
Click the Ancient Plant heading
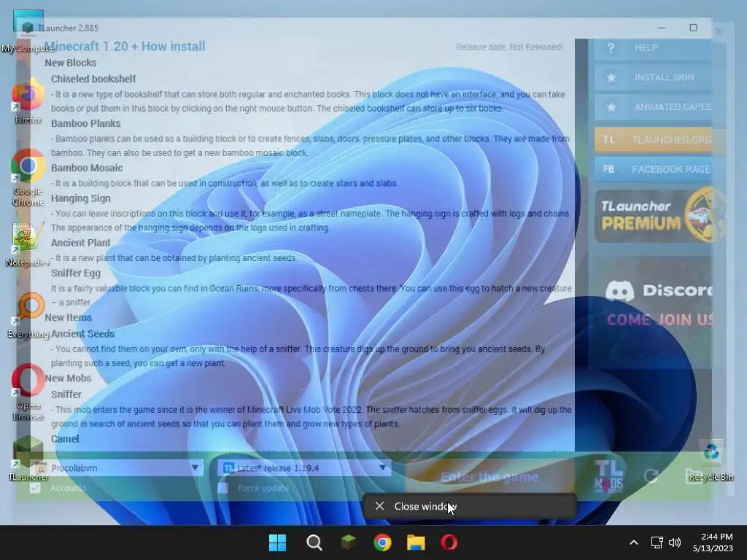(x=80, y=242)
